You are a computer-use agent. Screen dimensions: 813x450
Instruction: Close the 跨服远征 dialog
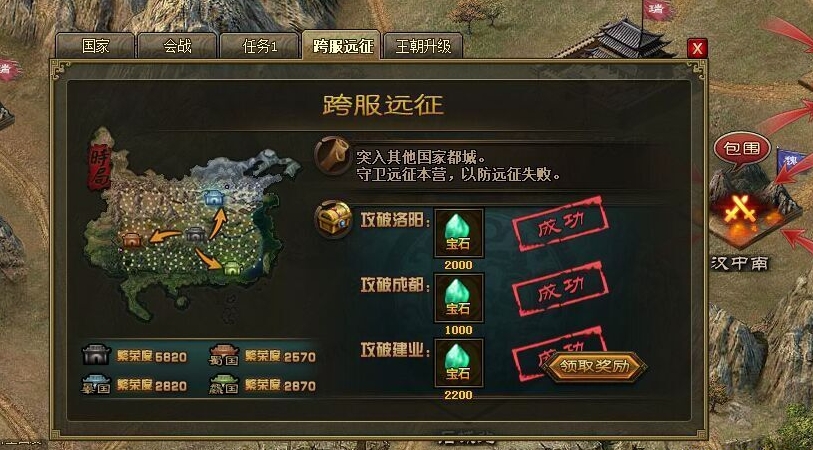coord(697,48)
